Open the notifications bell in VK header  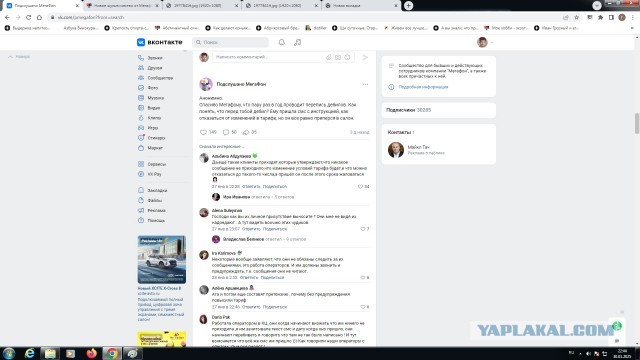[282, 42]
